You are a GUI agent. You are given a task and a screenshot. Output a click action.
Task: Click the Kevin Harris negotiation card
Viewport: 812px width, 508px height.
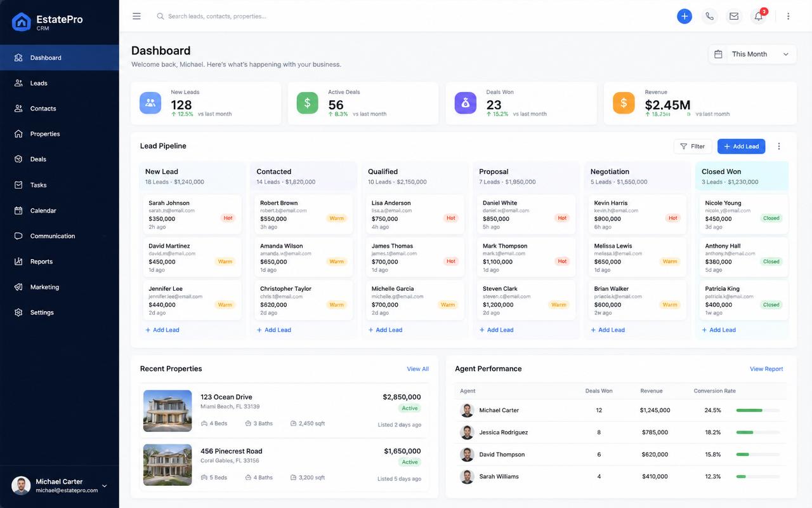click(638, 215)
